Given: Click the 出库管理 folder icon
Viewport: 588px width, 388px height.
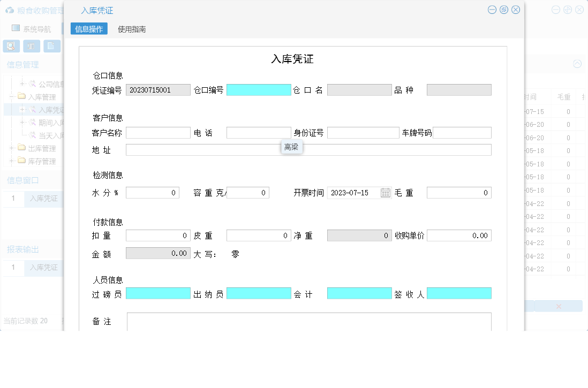Looking at the screenshot, I should [x=21, y=148].
